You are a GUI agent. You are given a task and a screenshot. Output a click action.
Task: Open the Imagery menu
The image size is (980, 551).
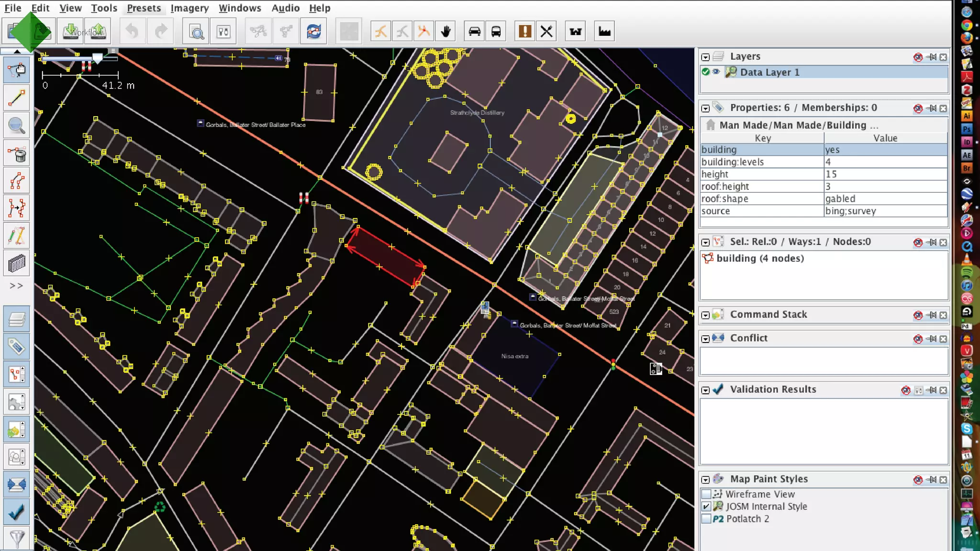(189, 8)
